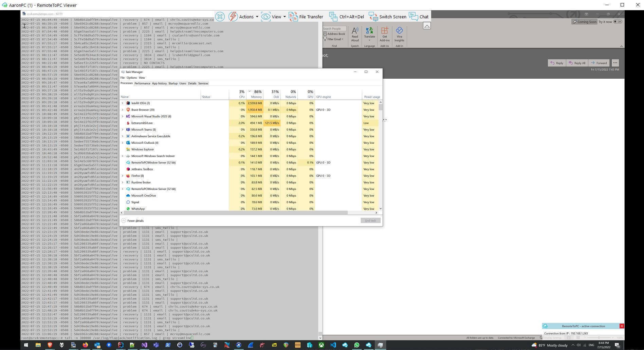Activate Read Aloud in the Outlook ribbon
644x350 pixels.
(354, 35)
